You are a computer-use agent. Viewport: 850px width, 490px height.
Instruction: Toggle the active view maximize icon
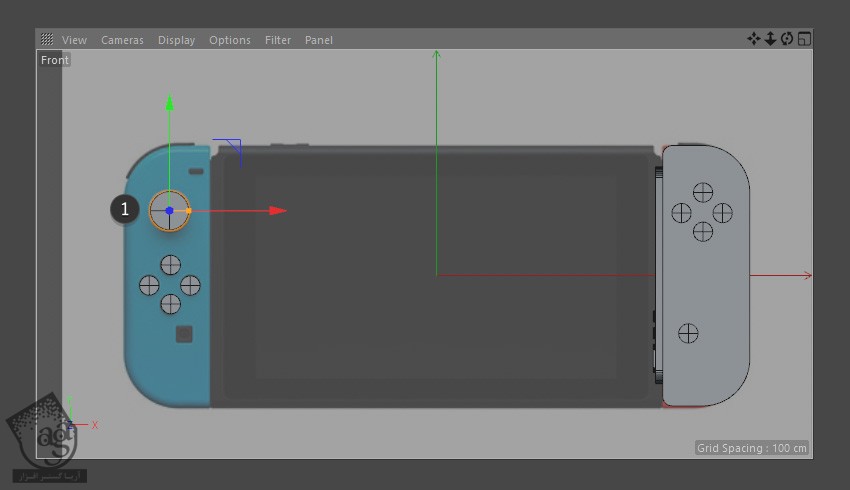pyautogui.click(x=804, y=39)
